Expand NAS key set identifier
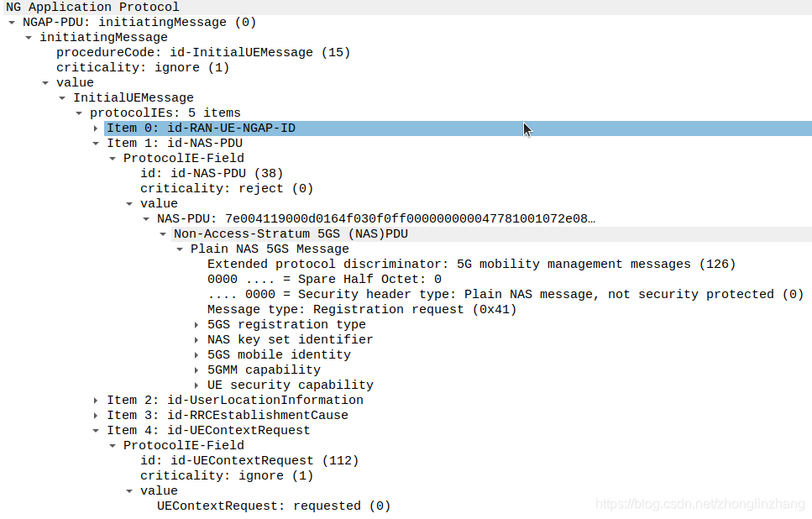 [196, 340]
